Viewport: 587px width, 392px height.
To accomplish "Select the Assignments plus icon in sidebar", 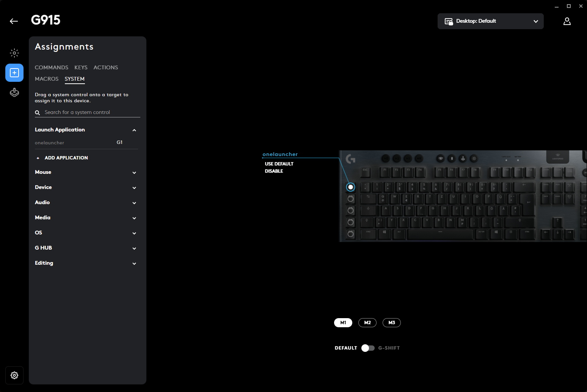I will [14, 73].
